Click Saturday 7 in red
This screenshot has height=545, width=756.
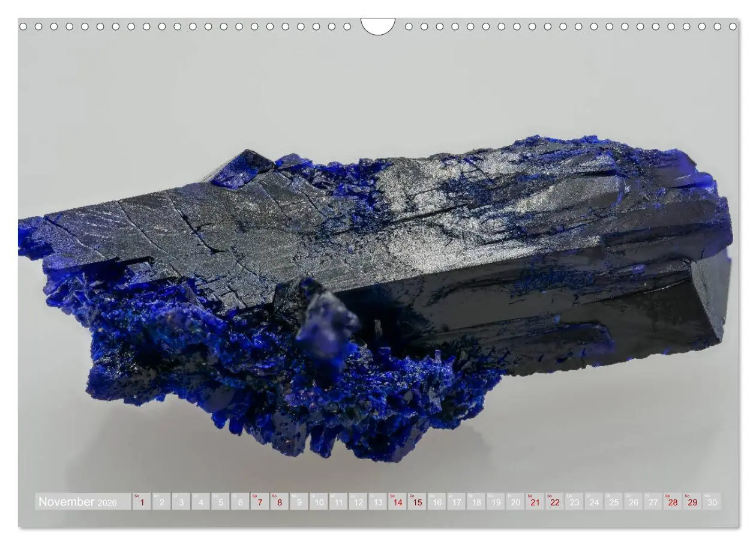(x=259, y=502)
